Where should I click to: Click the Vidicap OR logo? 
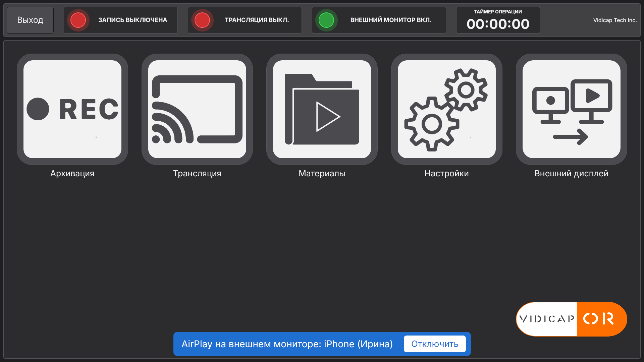572,319
